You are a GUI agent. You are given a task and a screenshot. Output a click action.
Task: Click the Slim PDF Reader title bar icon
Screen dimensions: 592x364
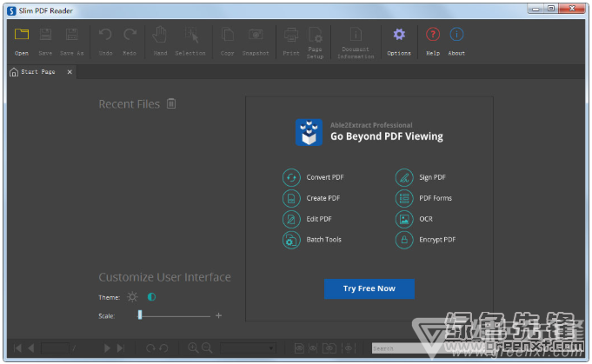(11, 11)
